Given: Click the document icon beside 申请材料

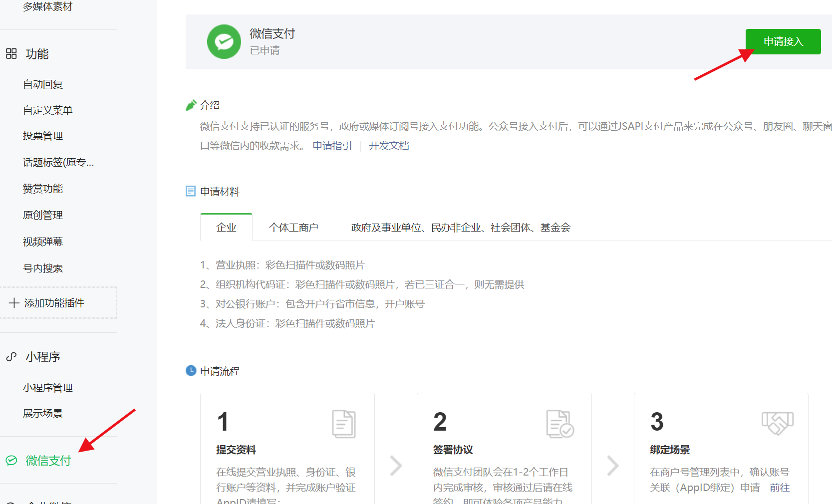Looking at the screenshot, I should click(191, 191).
